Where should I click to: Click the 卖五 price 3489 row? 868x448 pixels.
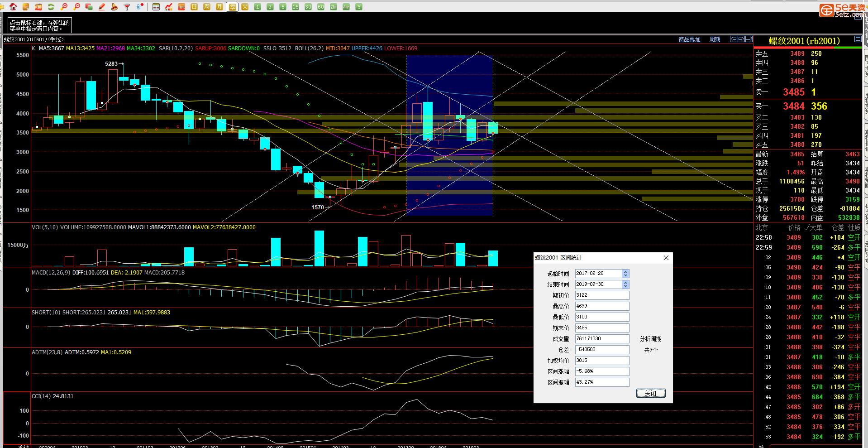tap(807, 54)
